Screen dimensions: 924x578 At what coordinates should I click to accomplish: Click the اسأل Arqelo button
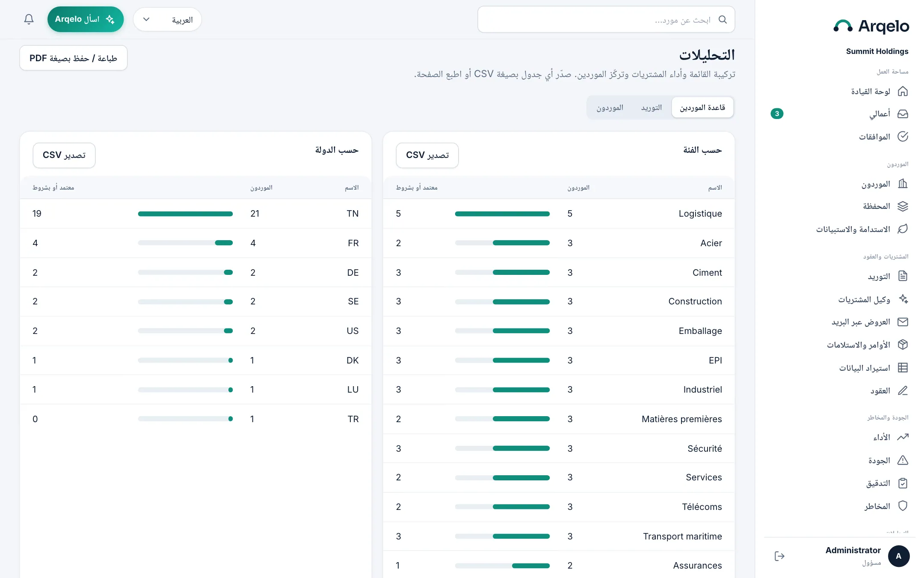pyautogui.click(x=85, y=19)
